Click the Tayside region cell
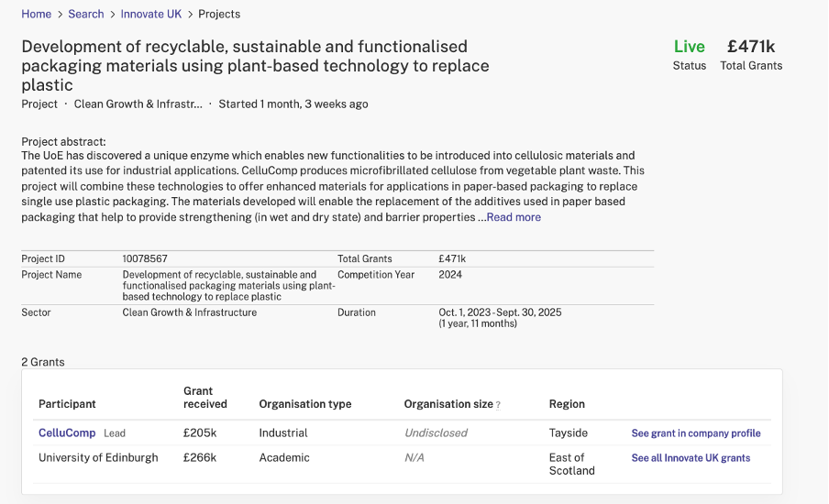The height and width of the screenshot is (504, 829). click(x=569, y=433)
